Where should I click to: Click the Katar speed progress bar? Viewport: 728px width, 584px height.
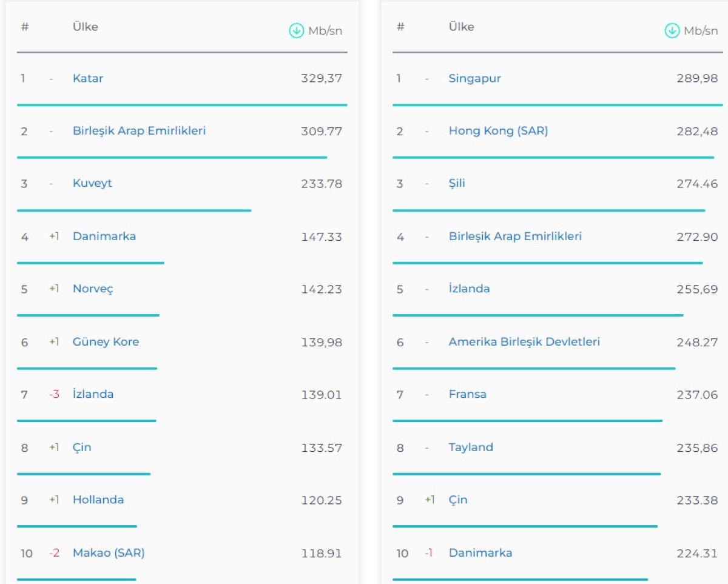click(182, 105)
